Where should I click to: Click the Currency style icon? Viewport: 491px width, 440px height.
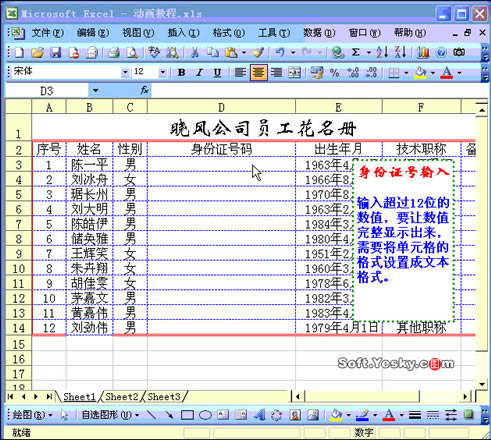pyautogui.click(x=316, y=72)
